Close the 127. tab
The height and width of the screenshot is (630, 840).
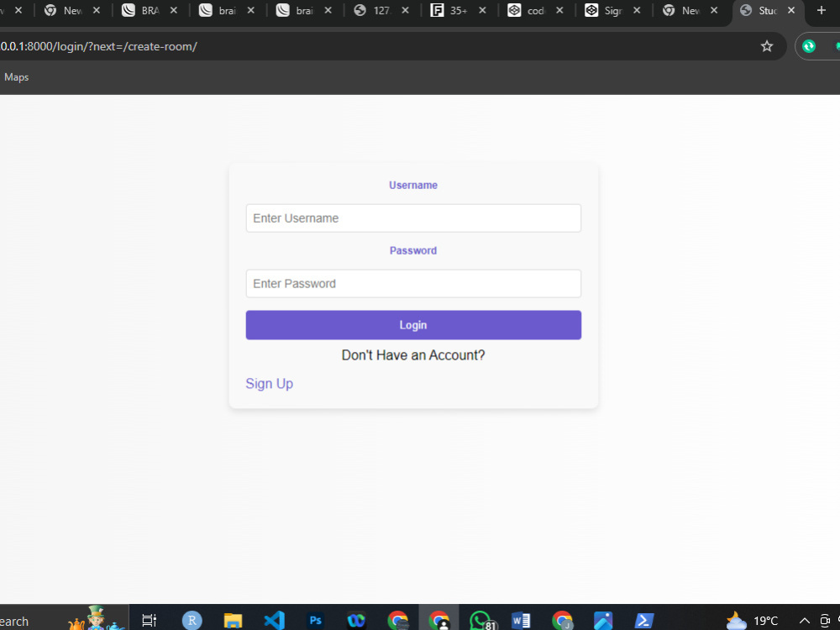point(405,10)
